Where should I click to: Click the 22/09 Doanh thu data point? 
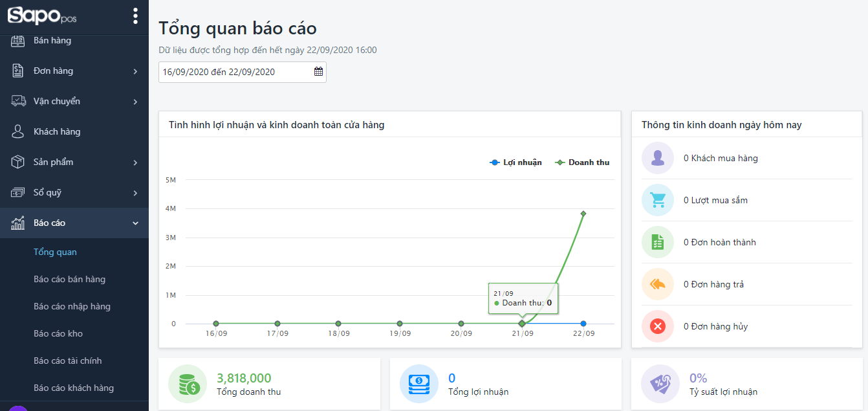tap(583, 214)
